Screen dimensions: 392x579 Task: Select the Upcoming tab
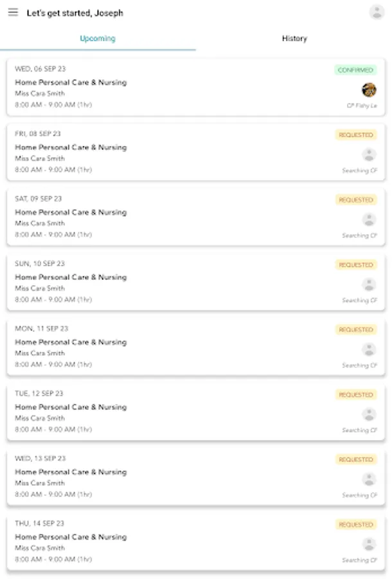point(98,39)
